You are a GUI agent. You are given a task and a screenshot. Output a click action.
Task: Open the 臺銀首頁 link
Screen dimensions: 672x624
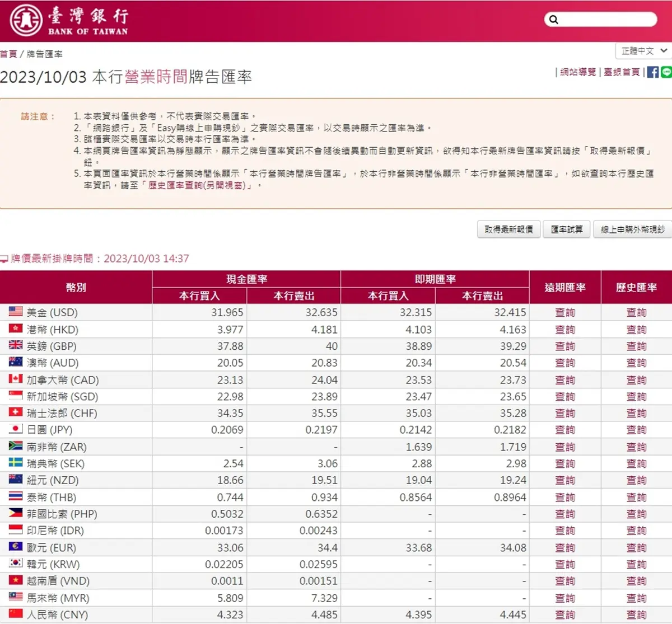point(622,72)
